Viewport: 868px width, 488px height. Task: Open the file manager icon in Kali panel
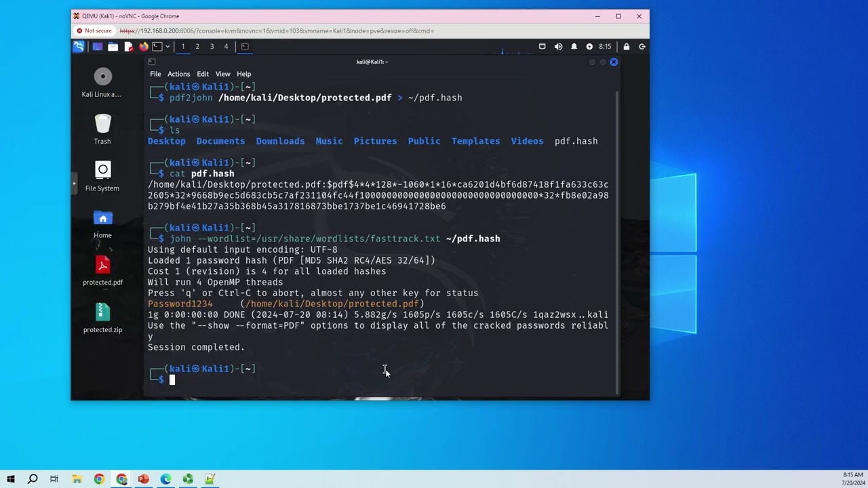click(x=113, y=47)
